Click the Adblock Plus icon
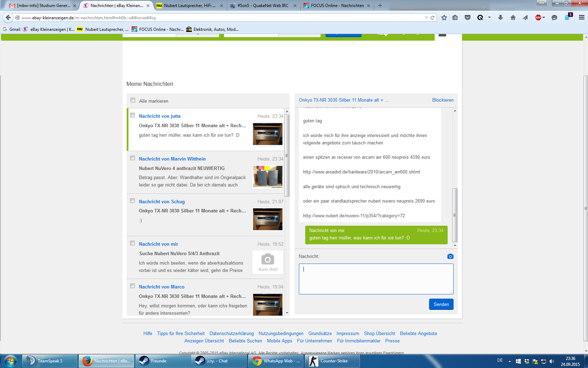The height and width of the screenshot is (368, 588). point(538,18)
